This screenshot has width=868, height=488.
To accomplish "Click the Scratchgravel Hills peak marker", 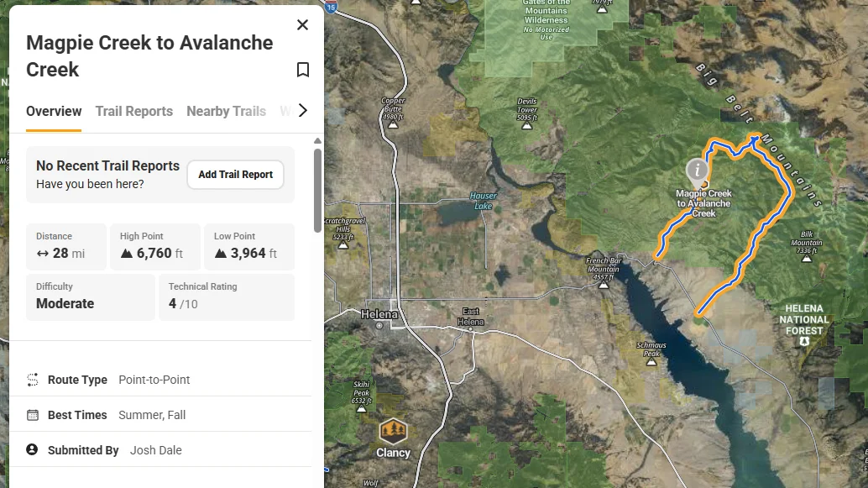I will coord(343,244).
